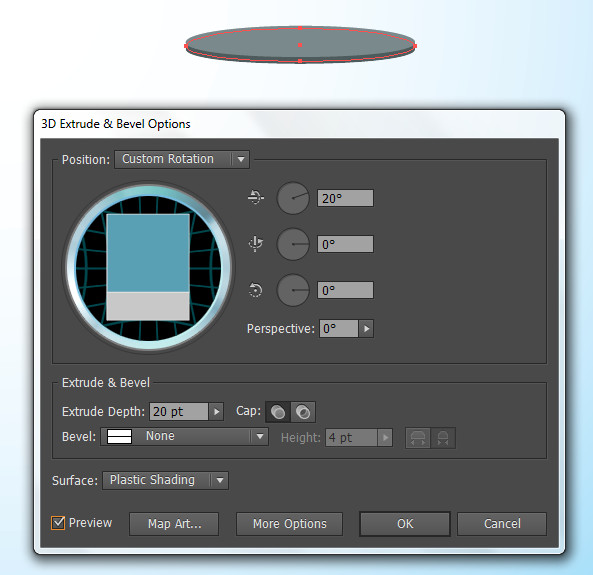Click the More Options button
This screenshot has height=575, width=593.
289,524
